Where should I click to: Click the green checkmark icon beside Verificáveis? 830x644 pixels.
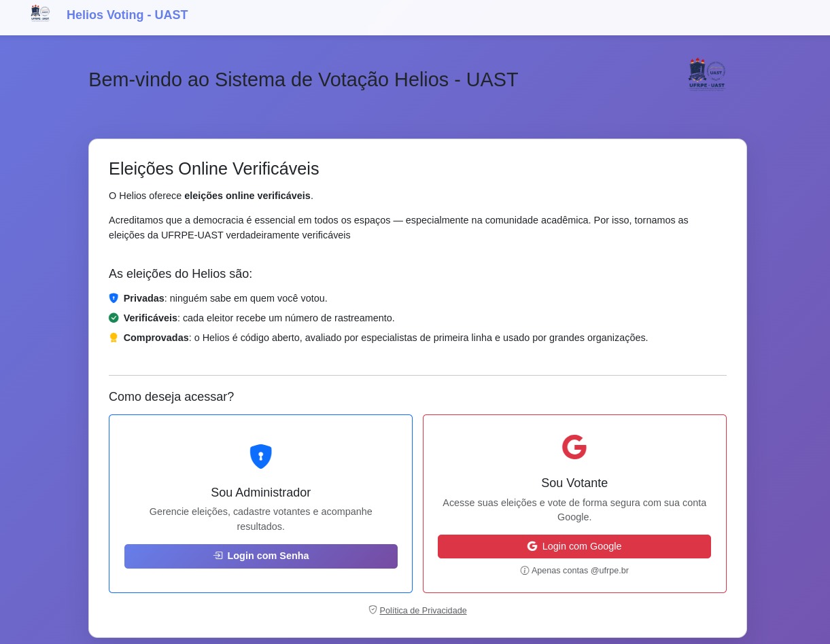(114, 318)
